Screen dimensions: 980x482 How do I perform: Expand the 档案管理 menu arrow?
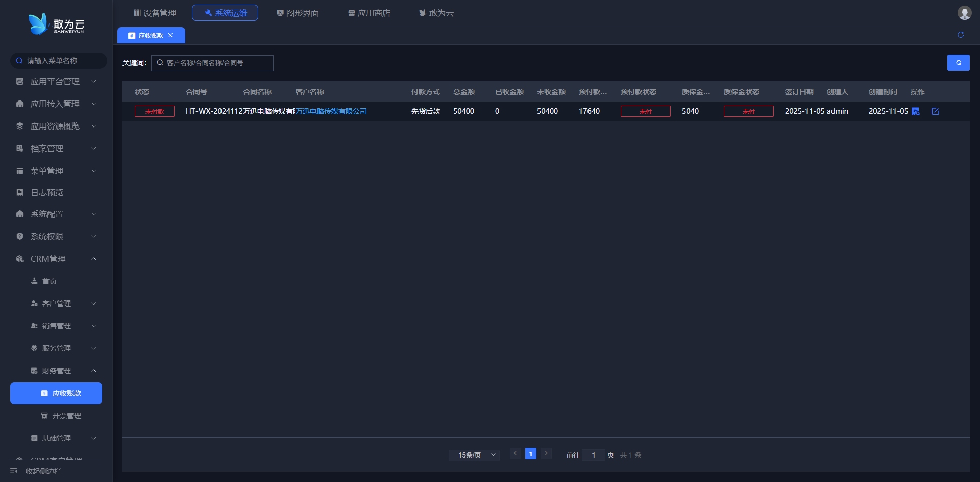[x=94, y=148]
